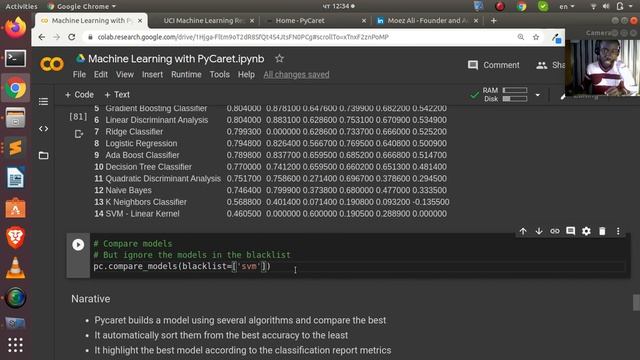The width and height of the screenshot is (640, 360).
Task: Click Activities in top bar
Action: point(21,6)
